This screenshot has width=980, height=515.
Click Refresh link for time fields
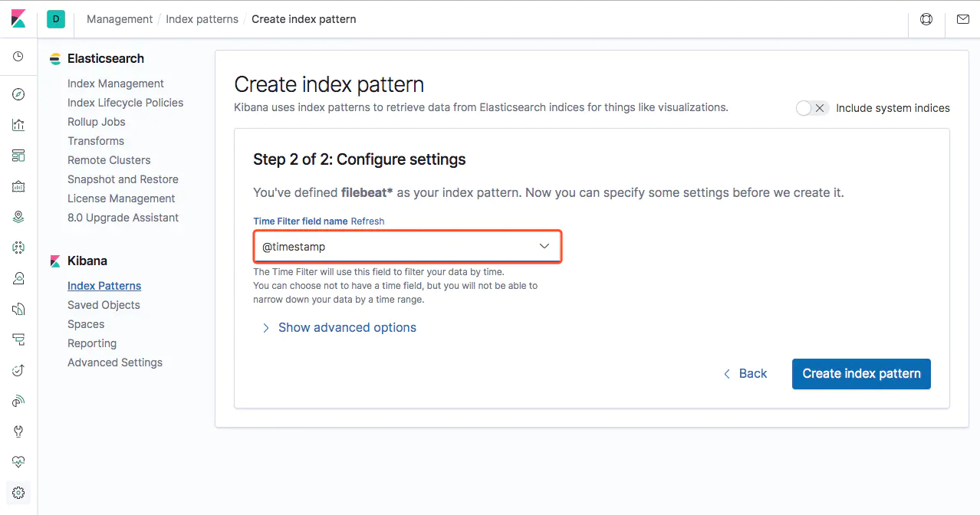pos(367,221)
